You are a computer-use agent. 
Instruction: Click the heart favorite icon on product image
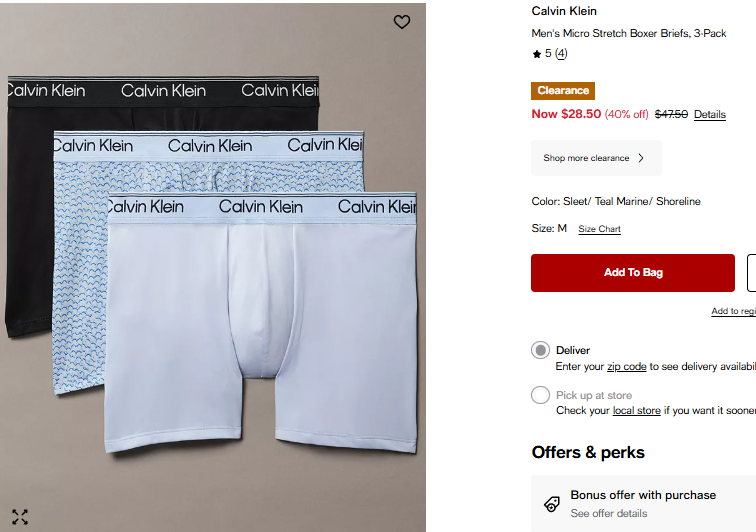click(402, 22)
